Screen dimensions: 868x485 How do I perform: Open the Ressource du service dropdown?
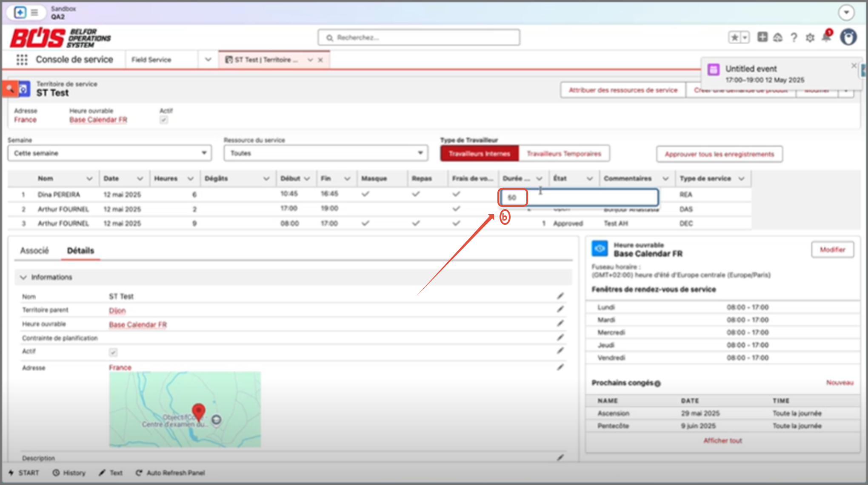[326, 153]
